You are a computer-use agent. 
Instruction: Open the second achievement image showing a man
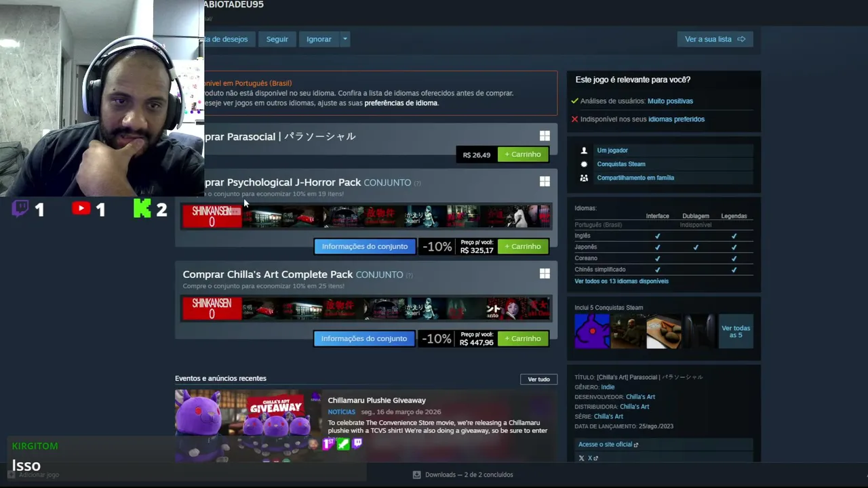pyautogui.click(x=628, y=331)
